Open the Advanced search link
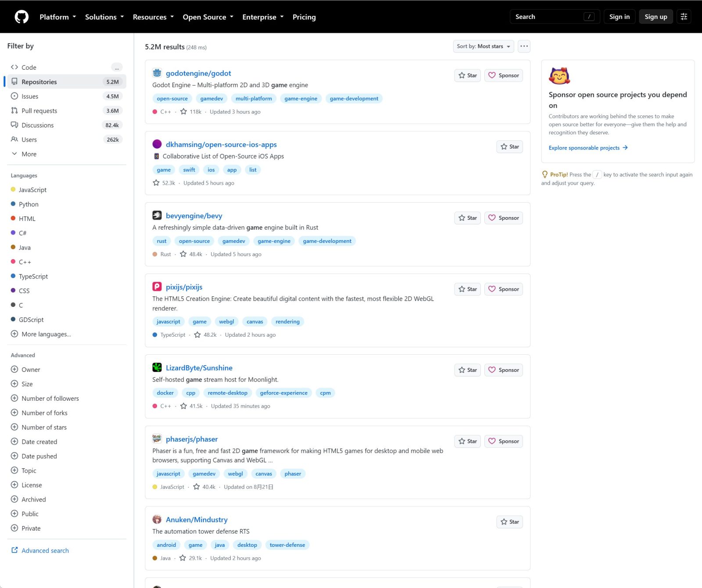Viewport: 702px width, 588px height. [40, 551]
